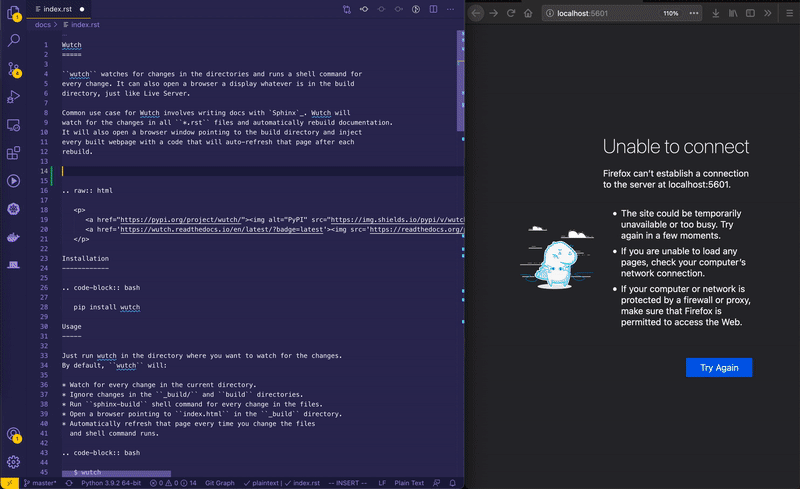Open the notifications bell
This screenshot has width=800, height=489.
[453, 483]
